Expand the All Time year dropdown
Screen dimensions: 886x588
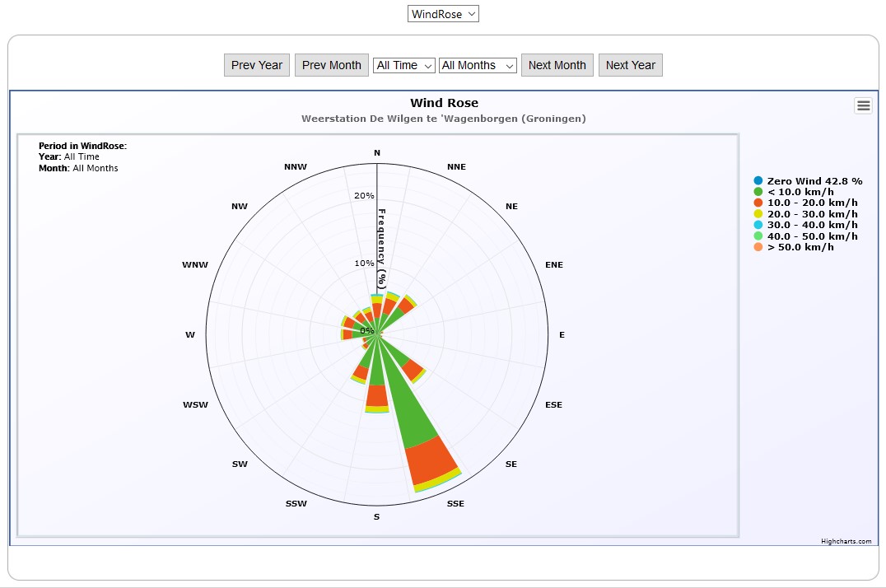coord(404,65)
